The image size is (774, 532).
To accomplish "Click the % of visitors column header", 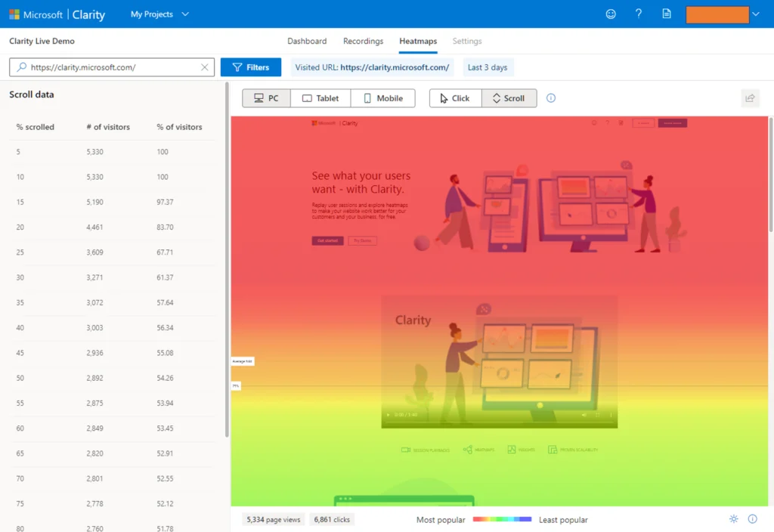I will (x=179, y=127).
